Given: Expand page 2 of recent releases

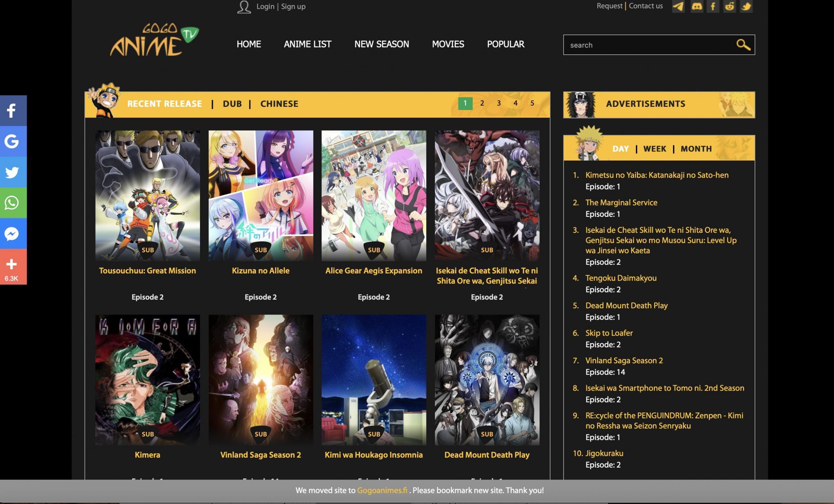Looking at the screenshot, I should pyautogui.click(x=482, y=103).
